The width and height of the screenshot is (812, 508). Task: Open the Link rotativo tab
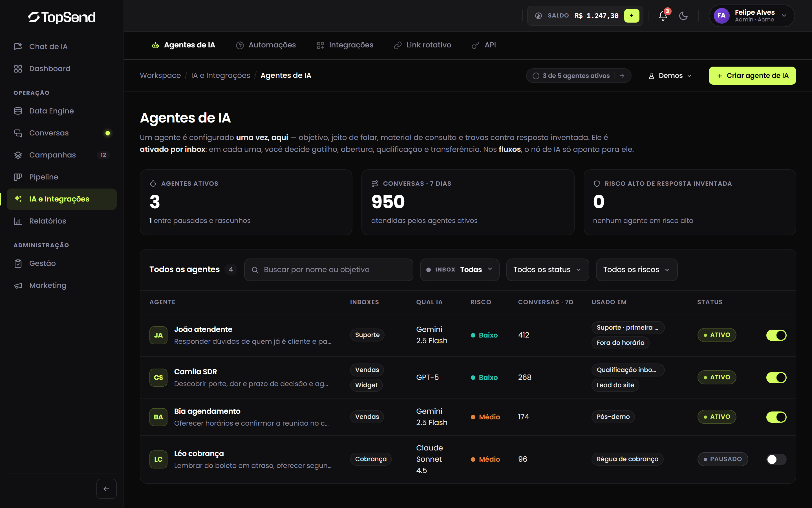[x=422, y=45]
